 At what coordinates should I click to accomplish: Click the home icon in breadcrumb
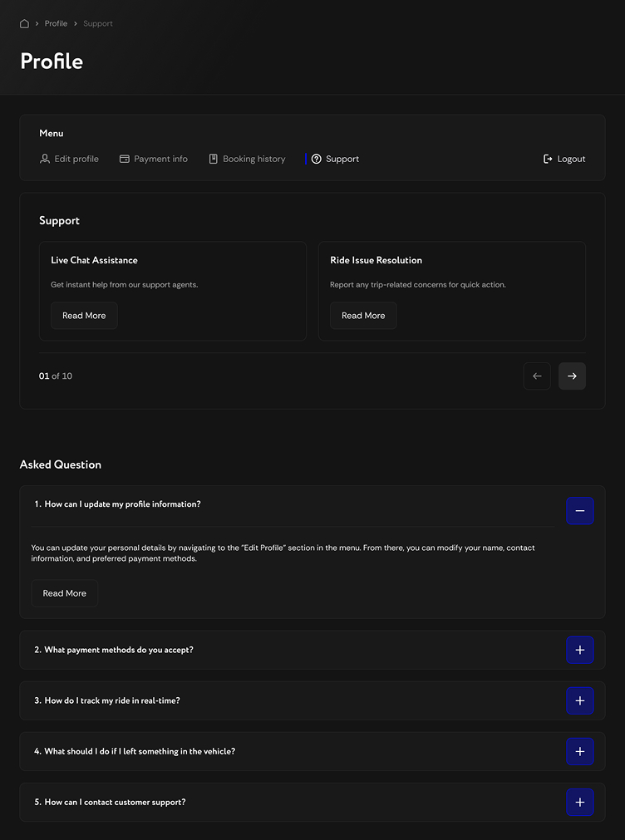tap(24, 23)
